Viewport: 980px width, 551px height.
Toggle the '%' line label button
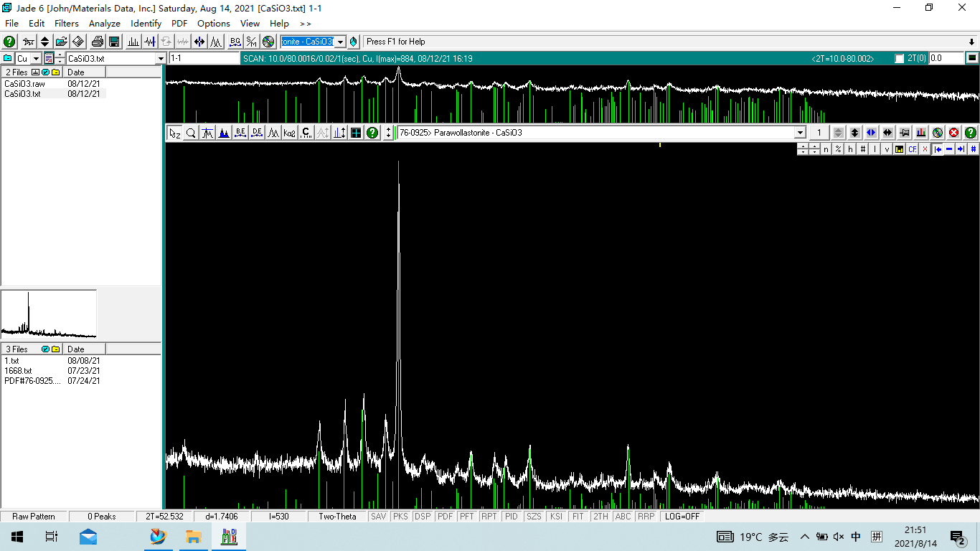[838, 149]
